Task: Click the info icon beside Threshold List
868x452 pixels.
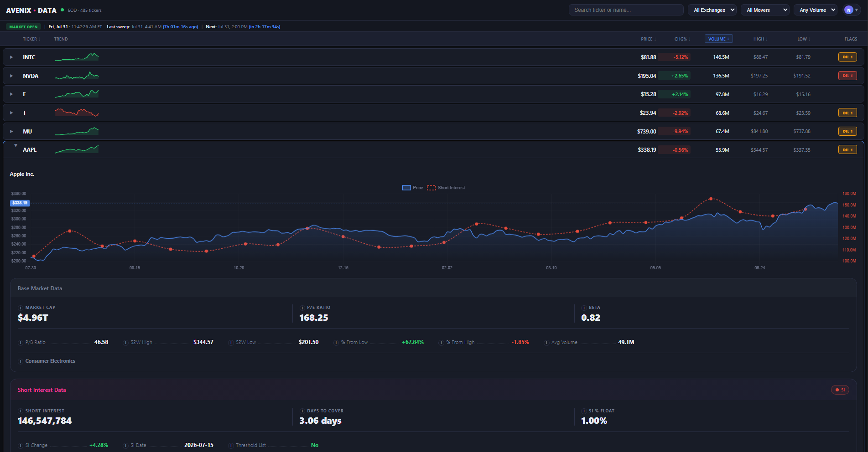Action: [231, 446]
